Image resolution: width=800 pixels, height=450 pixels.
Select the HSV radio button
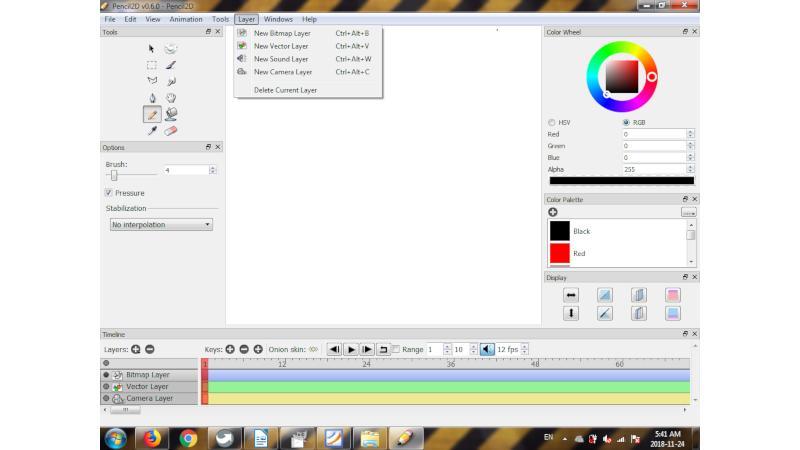tap(552, 122)
